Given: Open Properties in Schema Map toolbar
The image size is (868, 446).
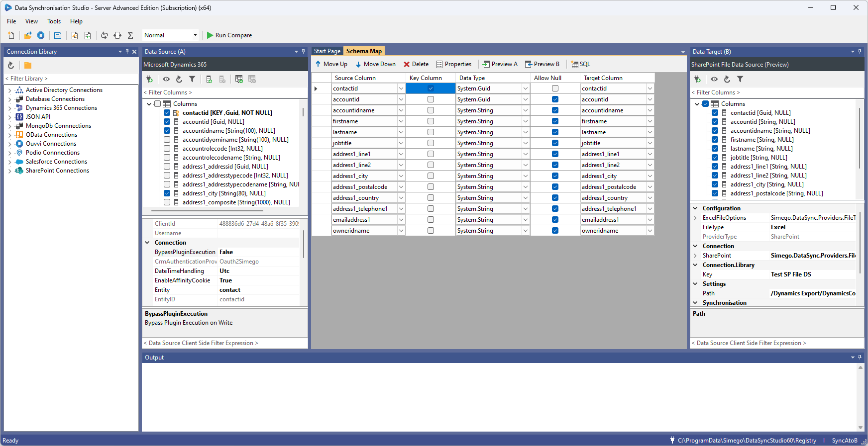Looking at the screenshot, I should pos(454,64).
